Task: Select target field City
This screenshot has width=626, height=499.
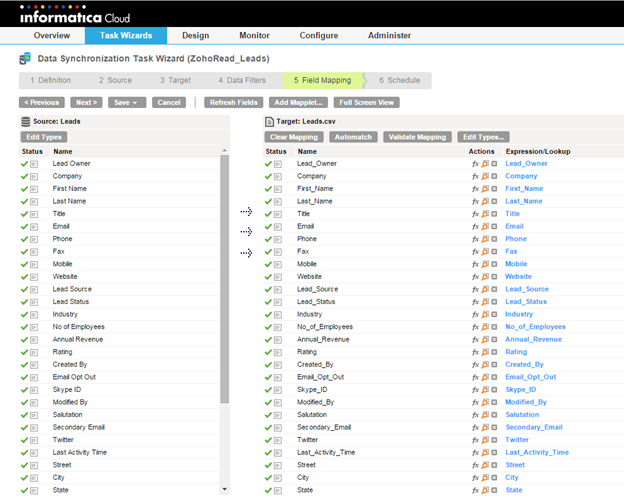Action: tap(303, 477)
